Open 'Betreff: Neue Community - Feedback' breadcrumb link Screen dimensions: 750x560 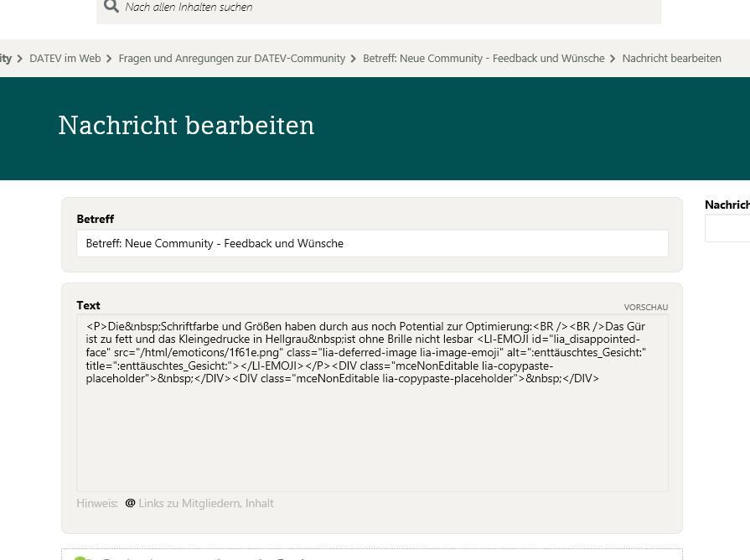tap(483, 59)
